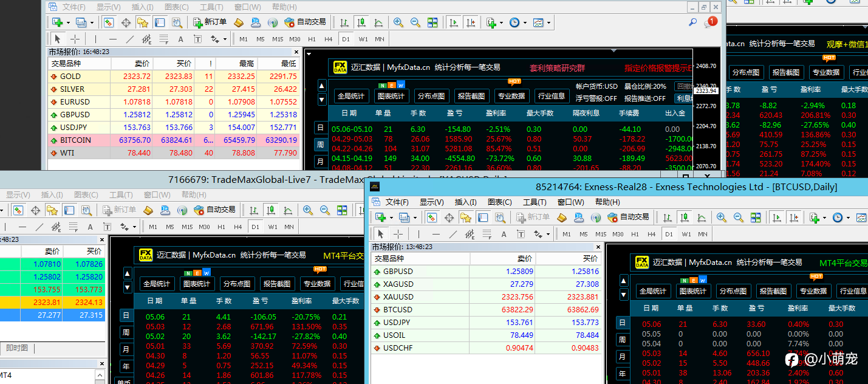The image size is (868, 384).
Task: Switch to line chart in top window
Action: coord(378,22)
